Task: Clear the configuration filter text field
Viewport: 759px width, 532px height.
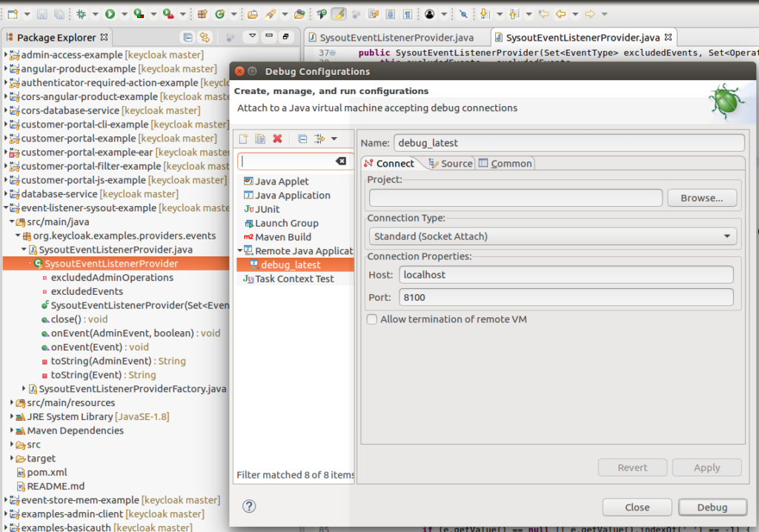Action: click(x=340, y=161)
